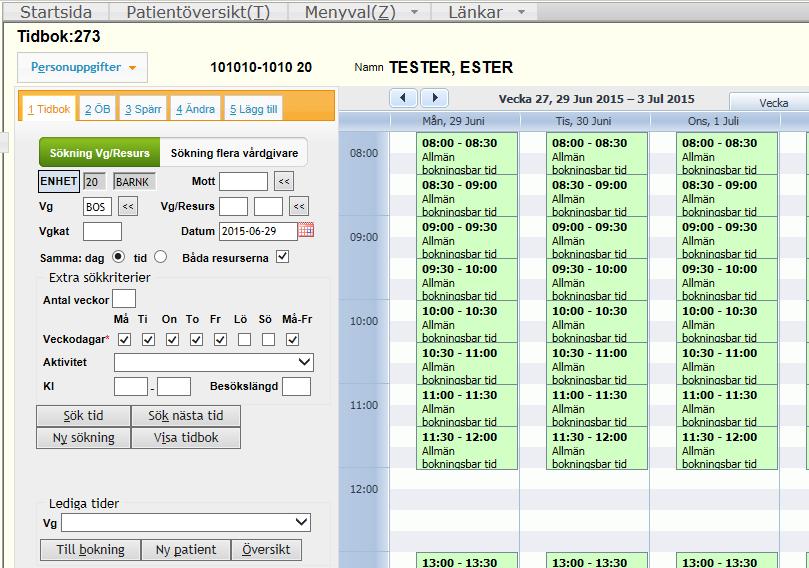
Task: Switch to the 3 Spärr tab
Action: coord(143,109)
